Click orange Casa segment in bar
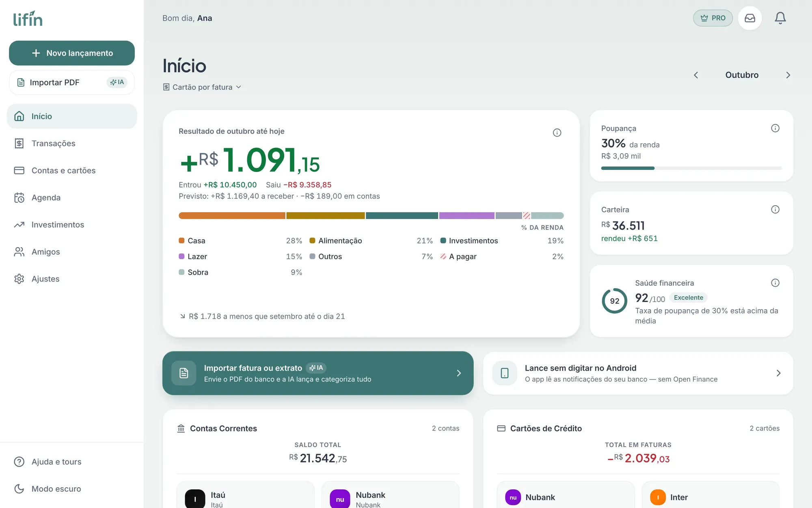Screen dimensions: 812x508 pos(232,215)
